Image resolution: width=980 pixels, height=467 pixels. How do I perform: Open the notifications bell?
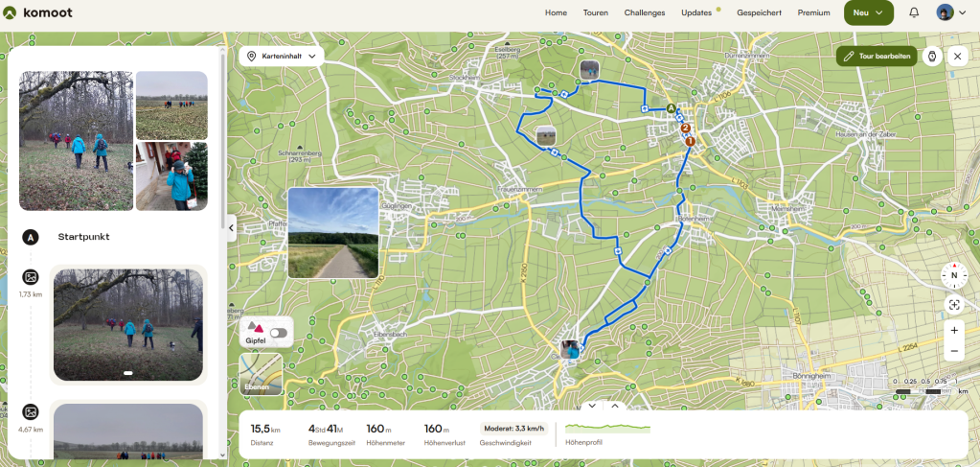click(914, 12)
